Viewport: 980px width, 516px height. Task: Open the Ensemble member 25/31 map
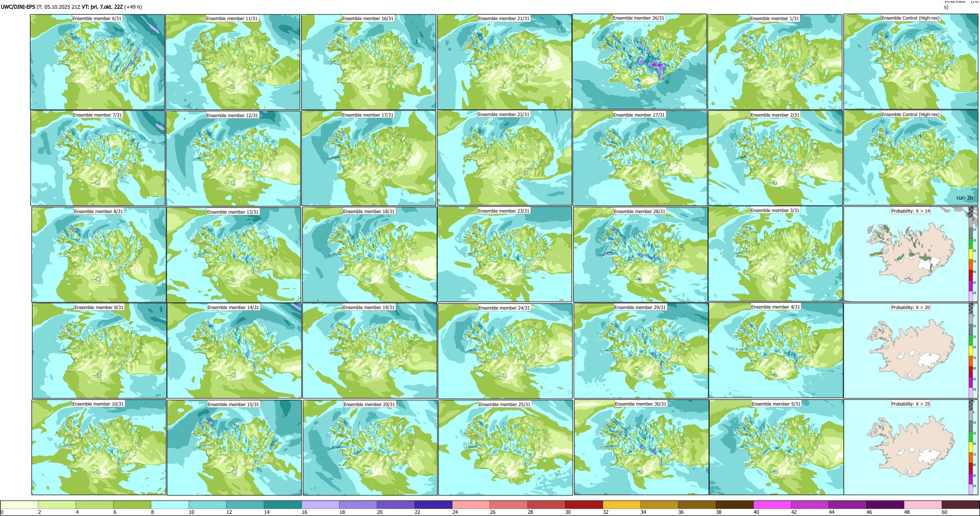(505, 448)
